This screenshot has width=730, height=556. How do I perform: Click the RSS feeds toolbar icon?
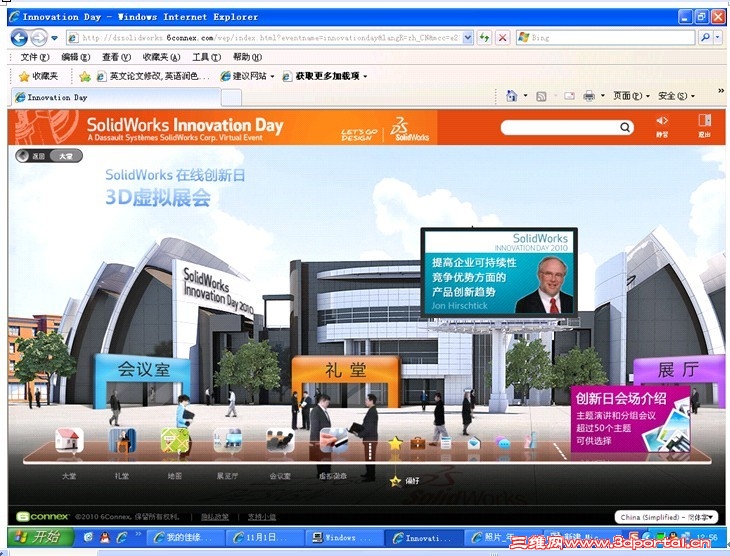[x=541, y=96]
